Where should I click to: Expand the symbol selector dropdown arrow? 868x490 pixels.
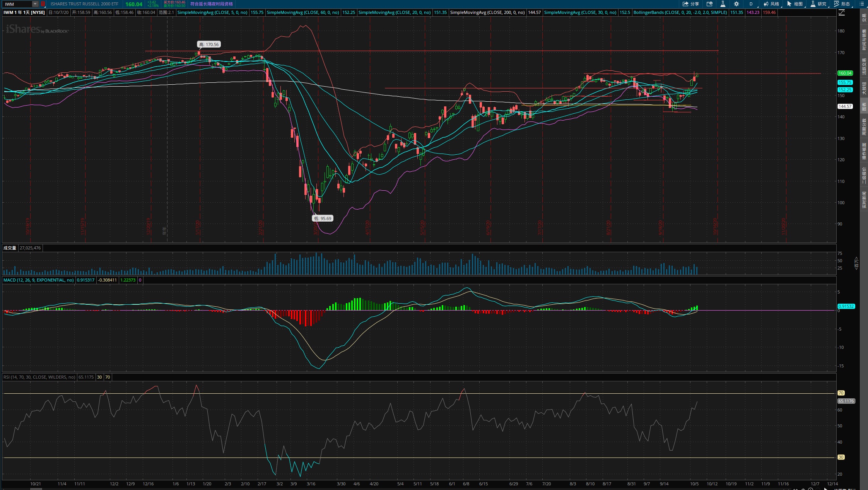pos(35,4)
